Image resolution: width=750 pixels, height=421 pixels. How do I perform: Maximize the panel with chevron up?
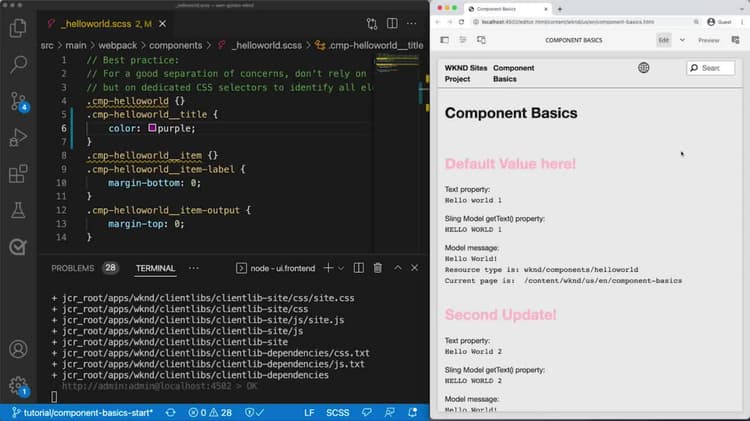[x=397, y=268]
